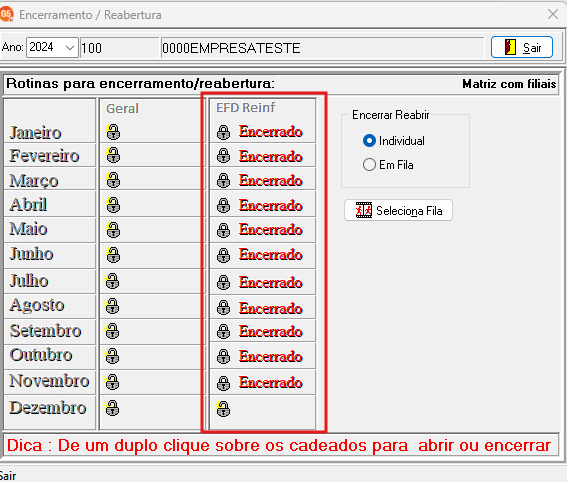Click the 0000EMPRESATESTE company name field
The image size is (567, 482).
pyautogui.click(x=322, y=48)
